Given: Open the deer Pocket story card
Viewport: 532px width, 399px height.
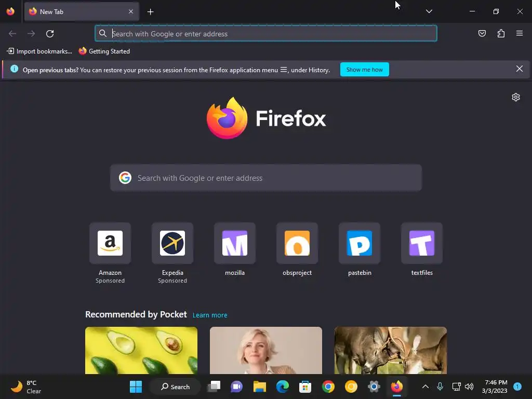Looking at the screenshot, I should [x=391, y=350].
